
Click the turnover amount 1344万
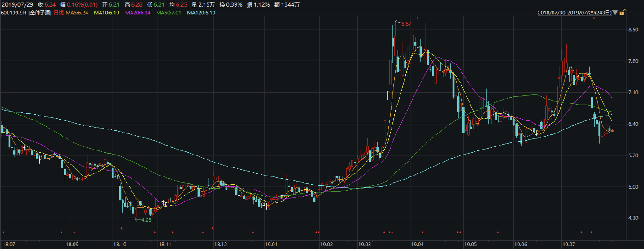pyautogui.click(x=291, y=5)
